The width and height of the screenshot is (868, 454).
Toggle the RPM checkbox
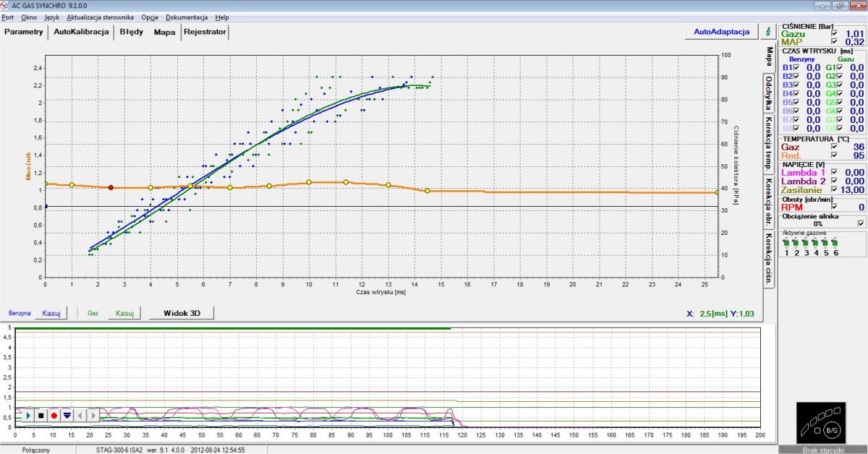tap(835, 207)
